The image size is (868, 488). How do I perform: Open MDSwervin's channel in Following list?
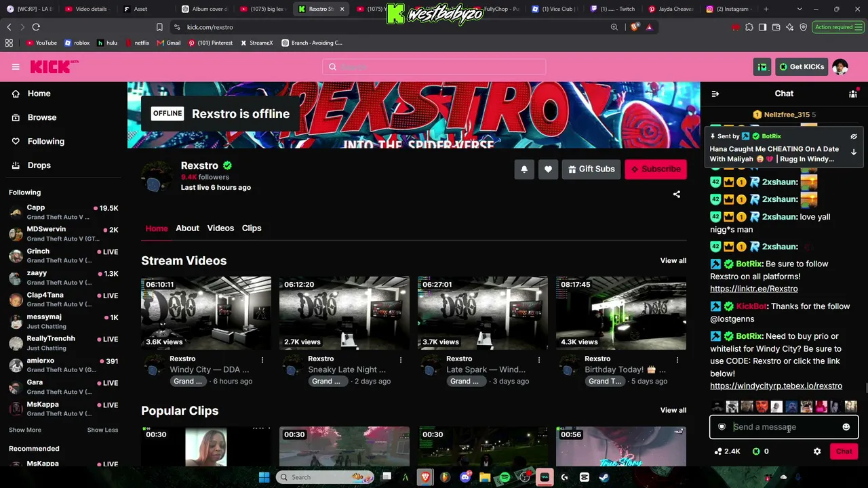(x=64, y=234)
